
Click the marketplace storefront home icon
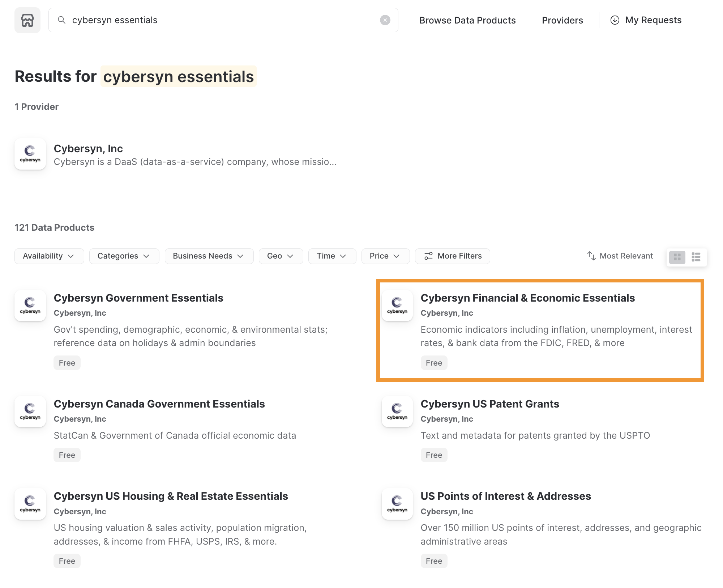click(x=27, y=20)
